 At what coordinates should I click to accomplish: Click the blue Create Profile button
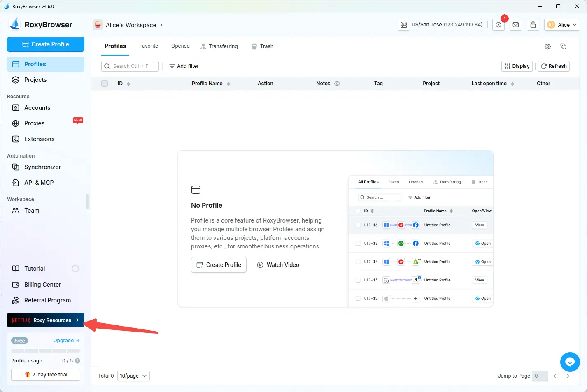point(46,44)
